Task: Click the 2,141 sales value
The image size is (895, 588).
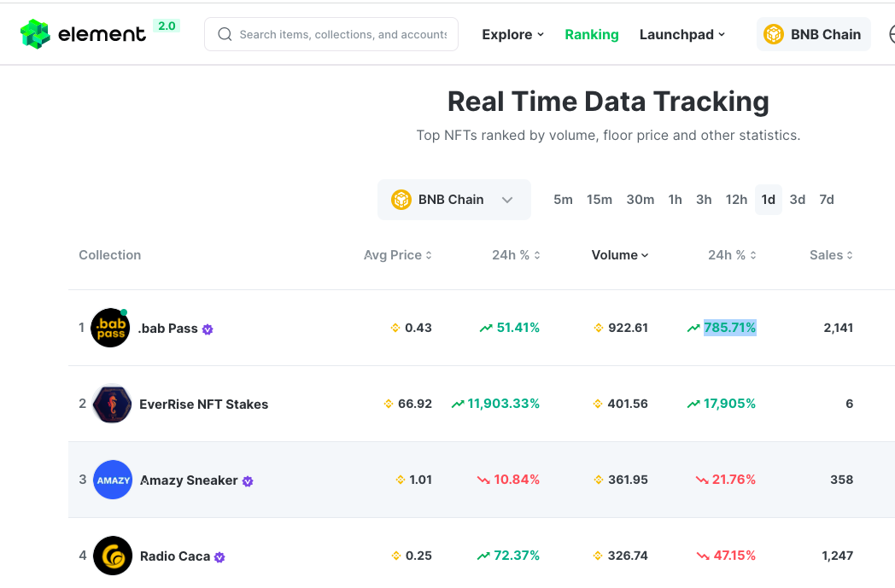Action: [x=838, y=328]
